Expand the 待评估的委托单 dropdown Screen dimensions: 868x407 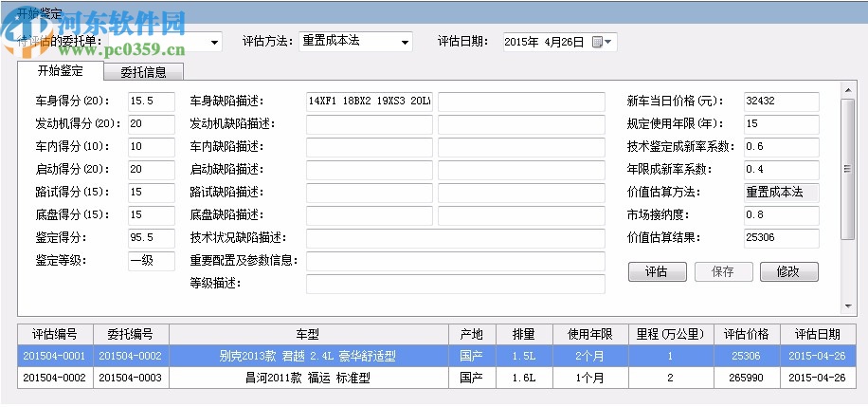(215, 42)
